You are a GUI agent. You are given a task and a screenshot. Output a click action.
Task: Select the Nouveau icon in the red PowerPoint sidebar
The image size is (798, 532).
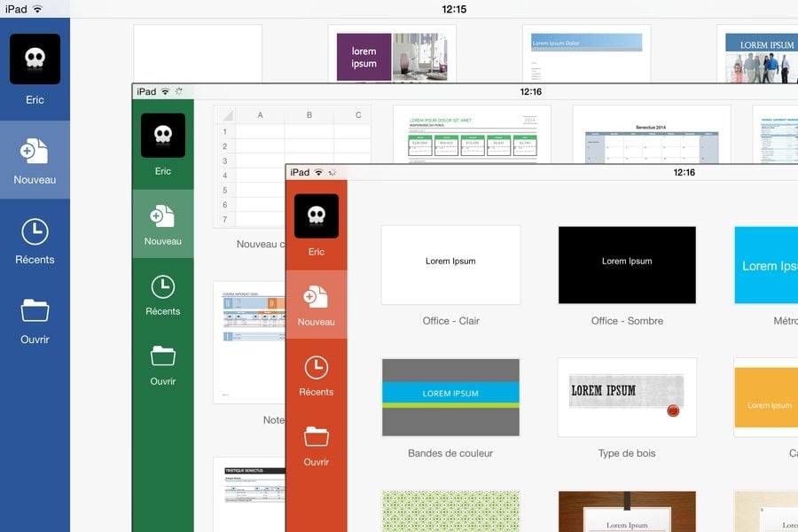point(316,296)
